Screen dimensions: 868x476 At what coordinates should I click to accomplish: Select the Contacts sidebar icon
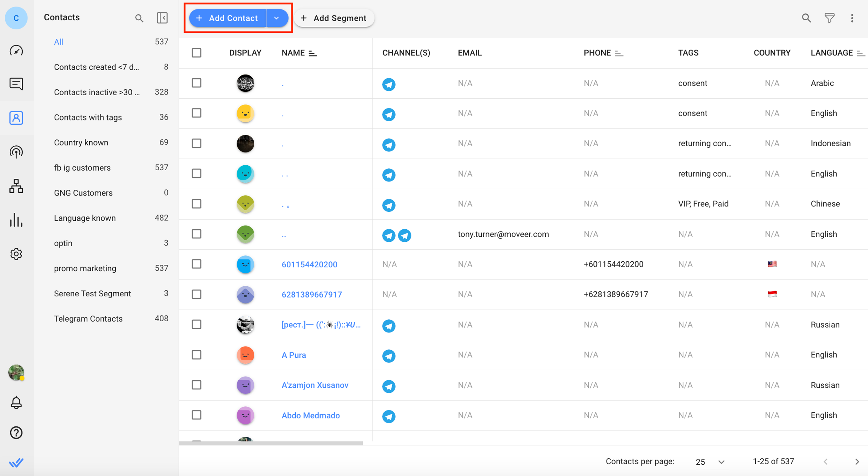[16, 118]
